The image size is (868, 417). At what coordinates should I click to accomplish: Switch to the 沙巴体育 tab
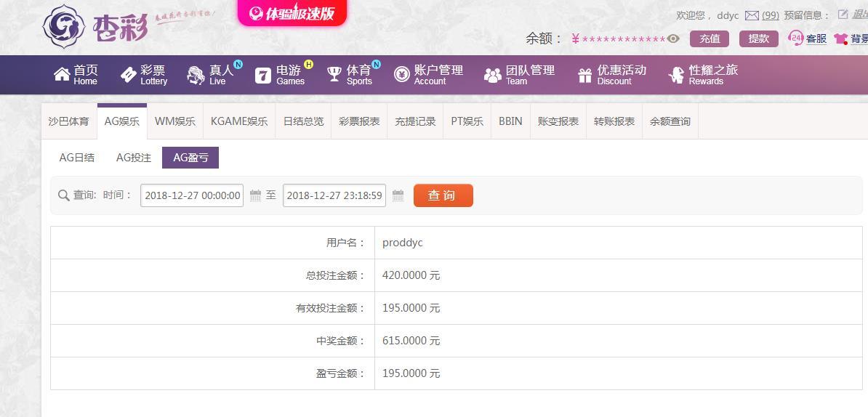pos(69,121)
